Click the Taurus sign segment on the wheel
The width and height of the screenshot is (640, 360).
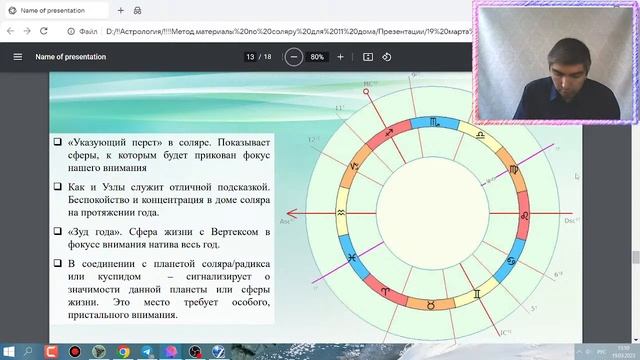431,304
